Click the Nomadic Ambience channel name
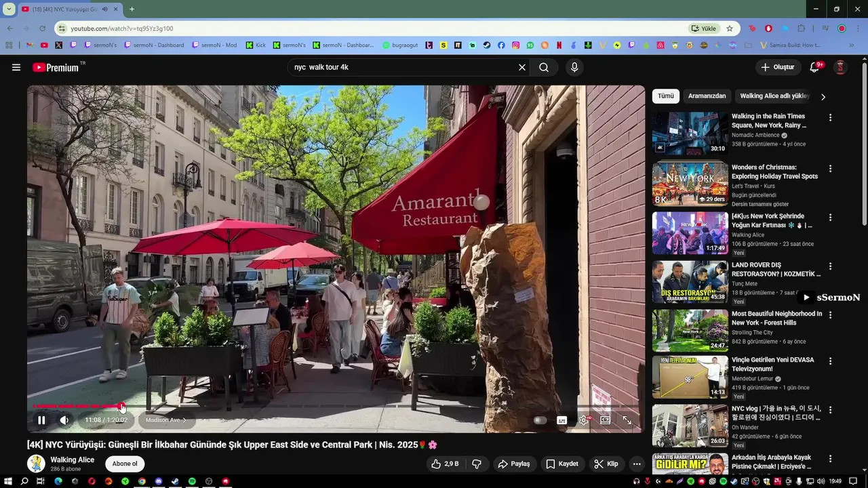The image size is (868, 488). (755, 135)
